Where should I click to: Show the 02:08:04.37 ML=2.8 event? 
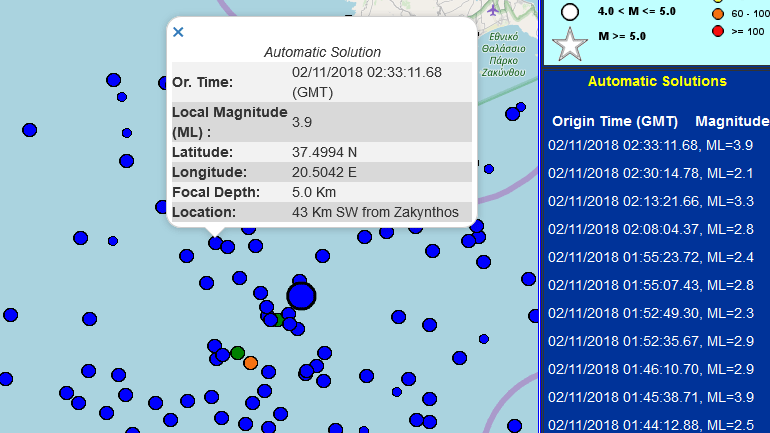pos(651,229)
